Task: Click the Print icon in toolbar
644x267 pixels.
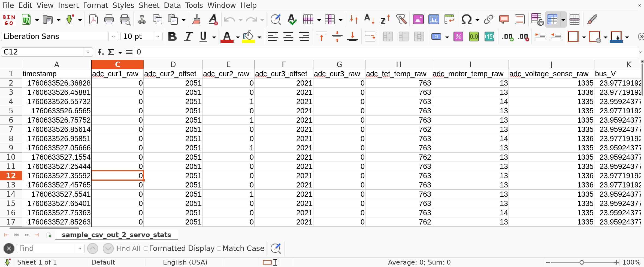Action: point(109,20)
